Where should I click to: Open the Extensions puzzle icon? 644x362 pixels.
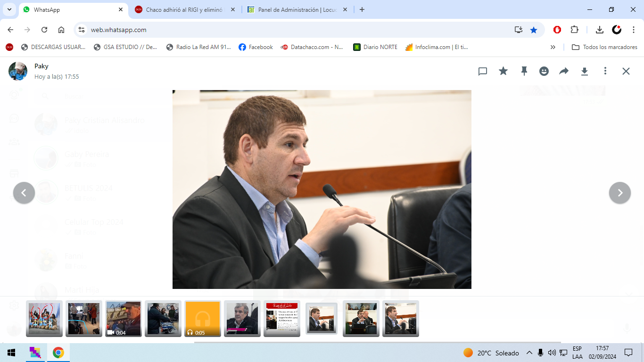tap(574, 30)
